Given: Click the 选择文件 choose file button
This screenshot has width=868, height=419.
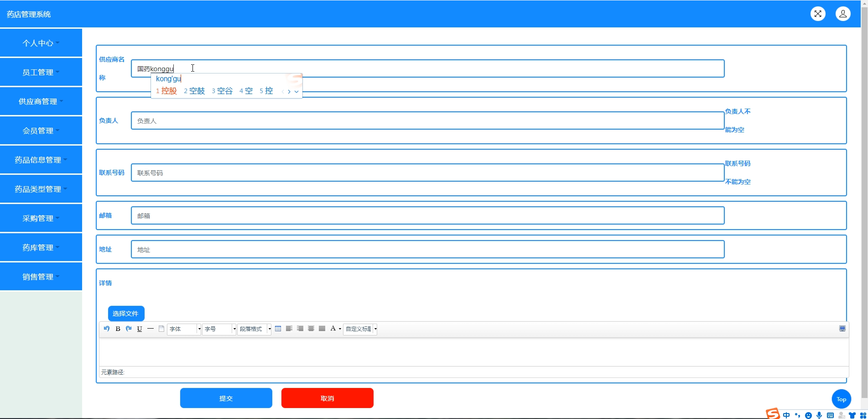Looking at the screenshot, I should coord(126,314).
